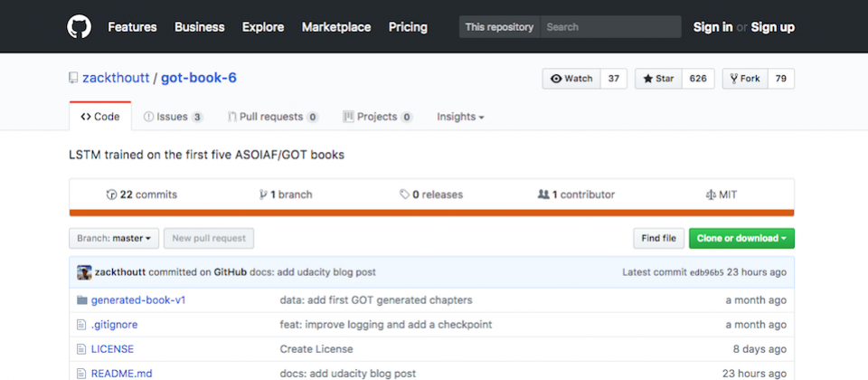This screenshot has width=868, height=380.
Task: Expand the Clone or download menu
Action: [x=741, y=238]
